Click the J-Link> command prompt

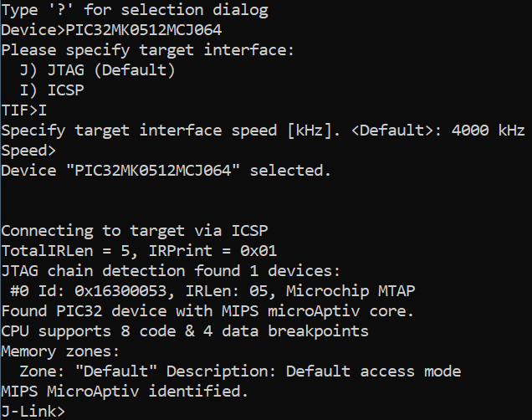33,411
